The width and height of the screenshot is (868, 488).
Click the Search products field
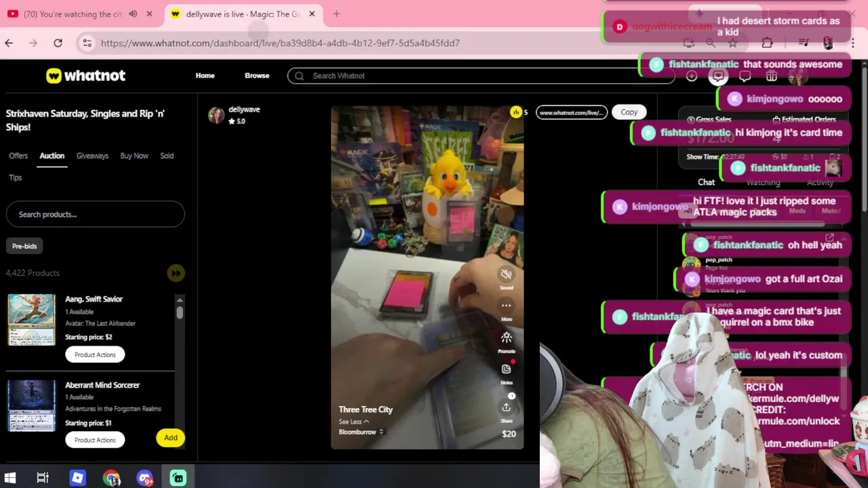coord(95,214)
